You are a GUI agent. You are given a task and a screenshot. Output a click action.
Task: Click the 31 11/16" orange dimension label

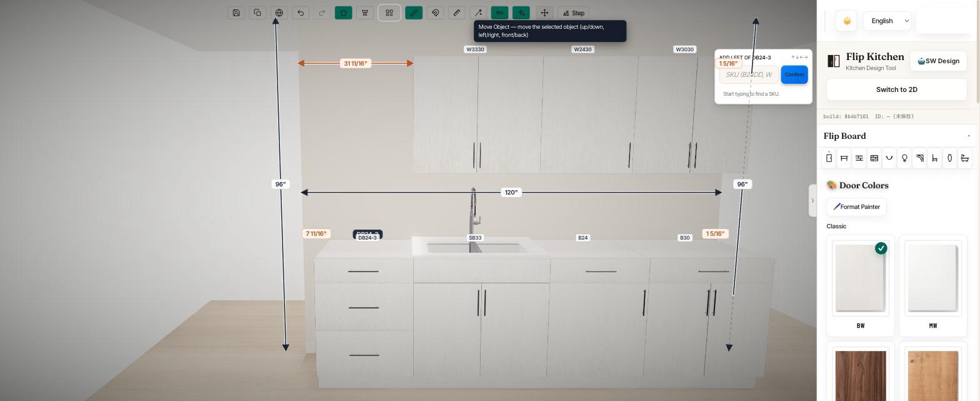click(x=356, y=63)
